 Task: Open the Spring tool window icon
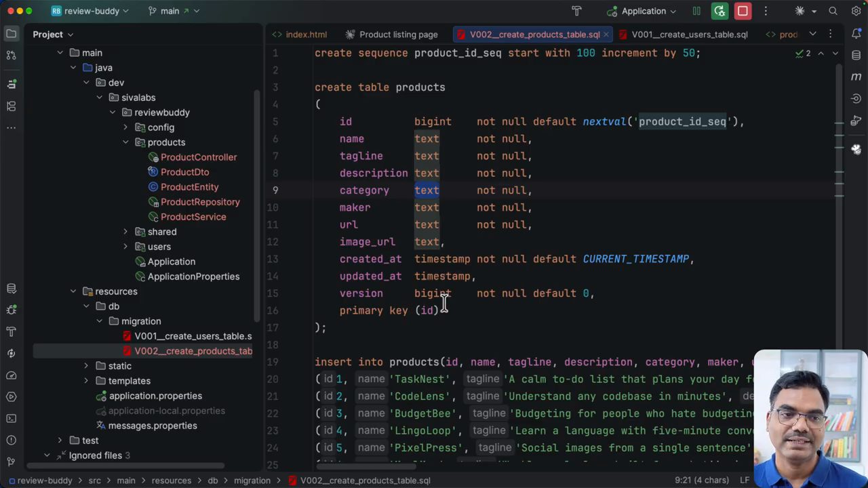tap(11, 353)
